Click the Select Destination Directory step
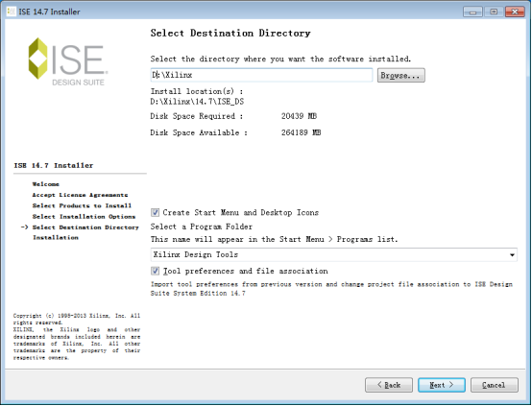Screen dimensions: 532x406 pos(85,227)
